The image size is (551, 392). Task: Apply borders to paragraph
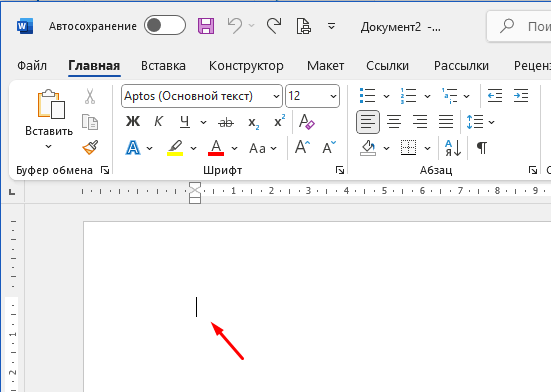408,148
